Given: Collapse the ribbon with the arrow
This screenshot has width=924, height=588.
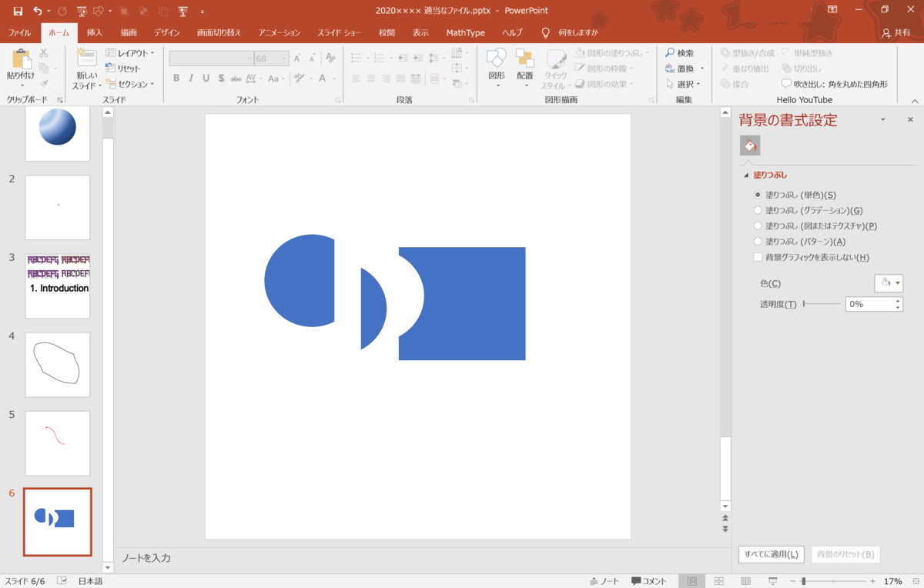Looking at the screenshot, I should [915, 101].
